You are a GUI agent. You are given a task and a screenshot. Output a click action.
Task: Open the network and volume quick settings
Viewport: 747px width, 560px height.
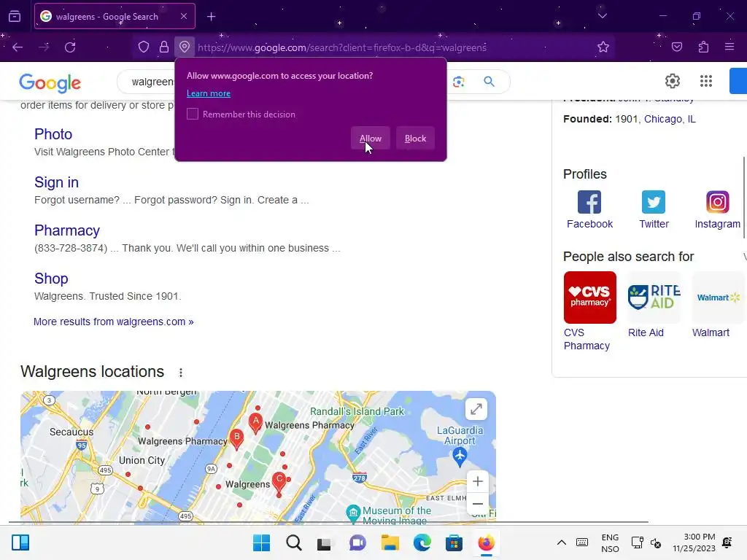click(x=646, y=542)
